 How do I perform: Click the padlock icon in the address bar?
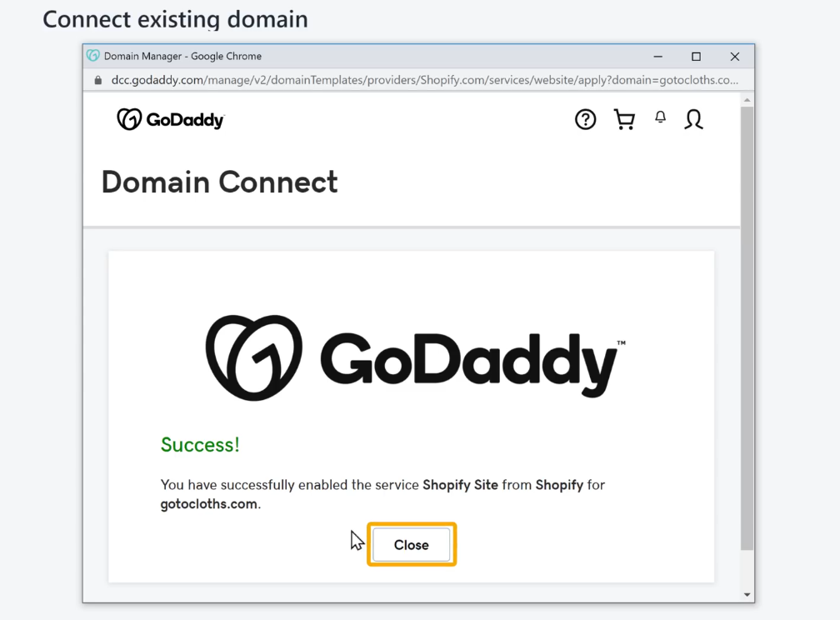tap(97, 80)
